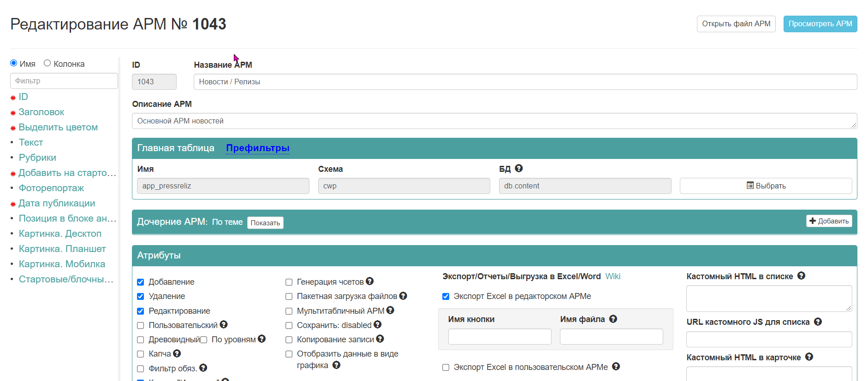Open the Префильтры tab
Screen dimensions: 868x381
point(258,148)
